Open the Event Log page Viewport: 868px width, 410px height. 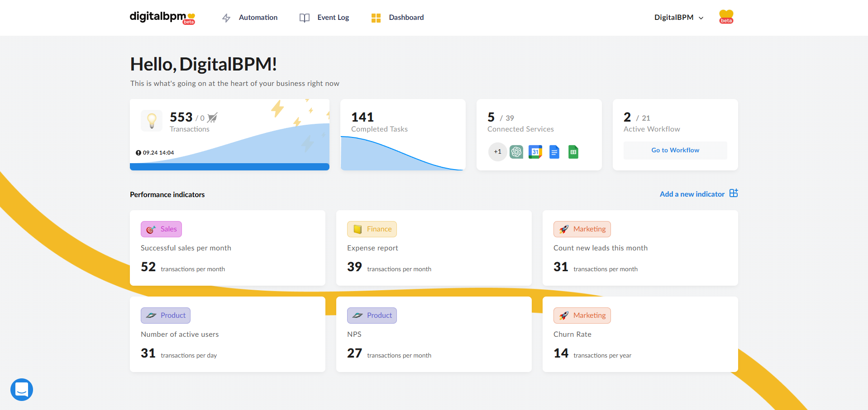pos(324,18)
